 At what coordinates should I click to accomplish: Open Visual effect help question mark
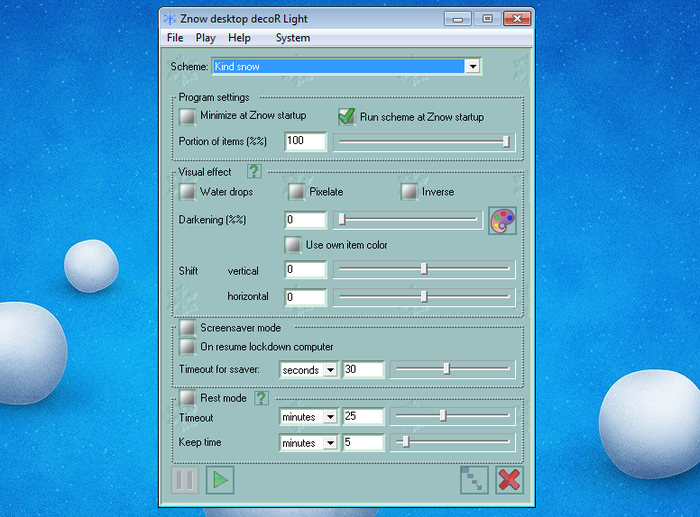tap(254, 171)
